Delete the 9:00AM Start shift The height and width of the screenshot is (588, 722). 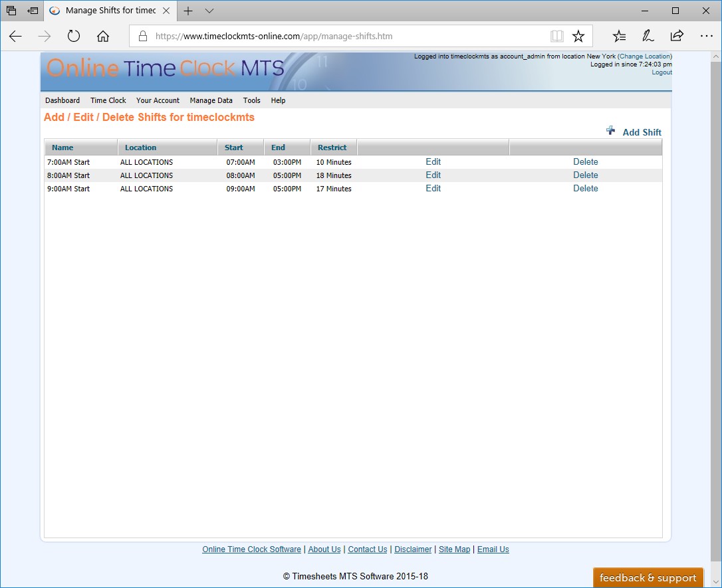585,188
